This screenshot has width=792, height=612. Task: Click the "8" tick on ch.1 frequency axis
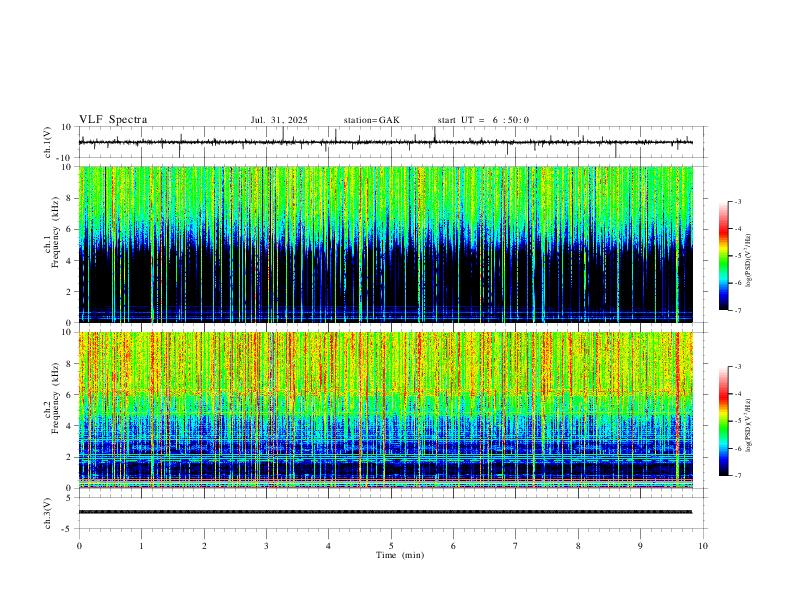[70, 198]
